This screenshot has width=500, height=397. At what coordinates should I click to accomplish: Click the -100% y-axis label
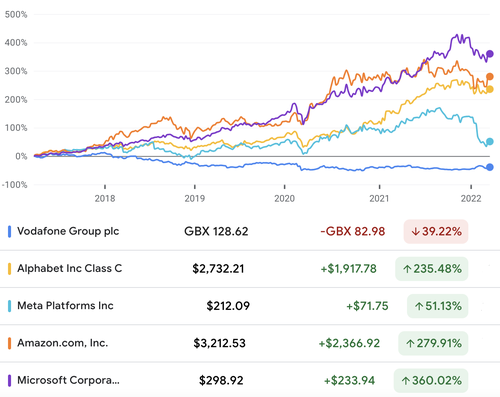point(15,185)
